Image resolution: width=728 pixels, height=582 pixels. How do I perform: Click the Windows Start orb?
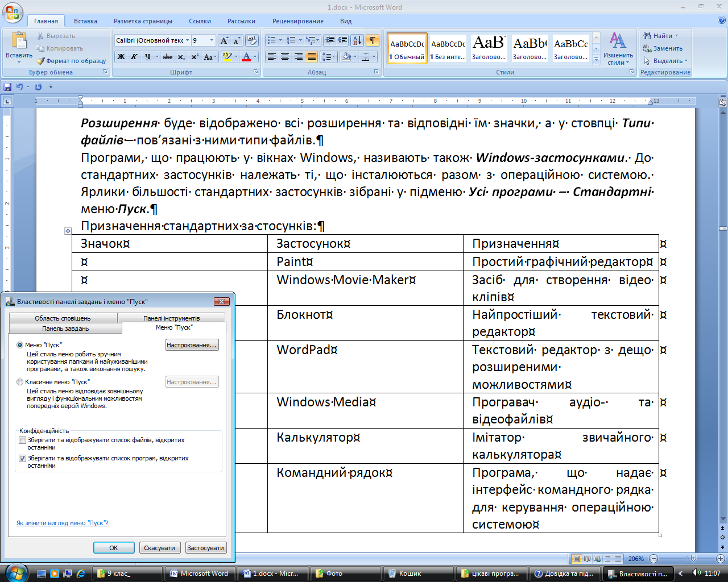15,572
